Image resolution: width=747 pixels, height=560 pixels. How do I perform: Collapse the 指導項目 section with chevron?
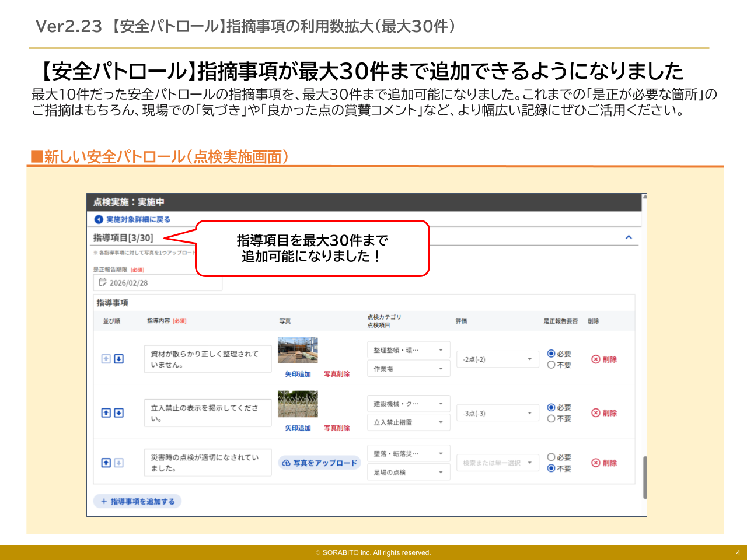click(629, 237)
